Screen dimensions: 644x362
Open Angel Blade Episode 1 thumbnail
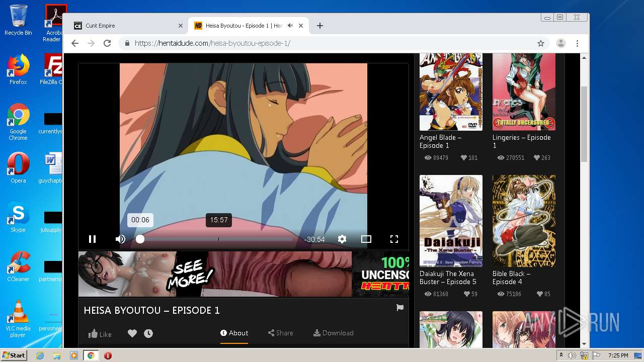tap(451, 92)
